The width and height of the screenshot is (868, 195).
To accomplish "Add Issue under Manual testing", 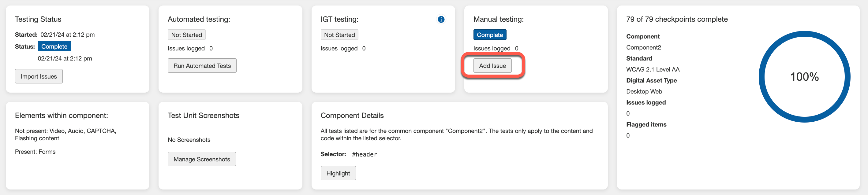I will pyautogui.click(x=493, y=65).
